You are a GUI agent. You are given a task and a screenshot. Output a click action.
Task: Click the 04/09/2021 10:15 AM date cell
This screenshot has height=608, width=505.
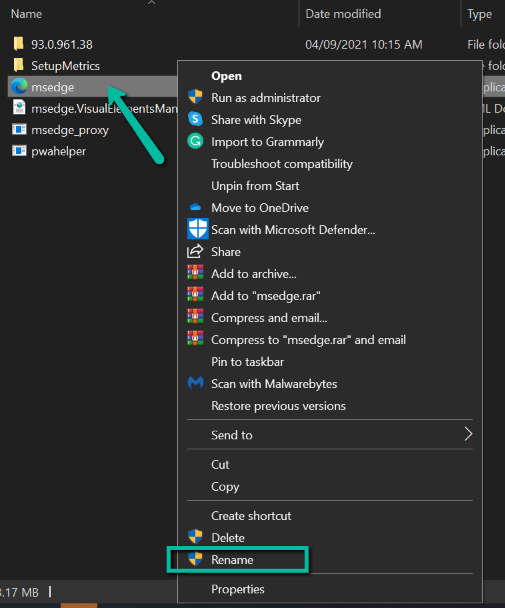(x=363, y=45)
